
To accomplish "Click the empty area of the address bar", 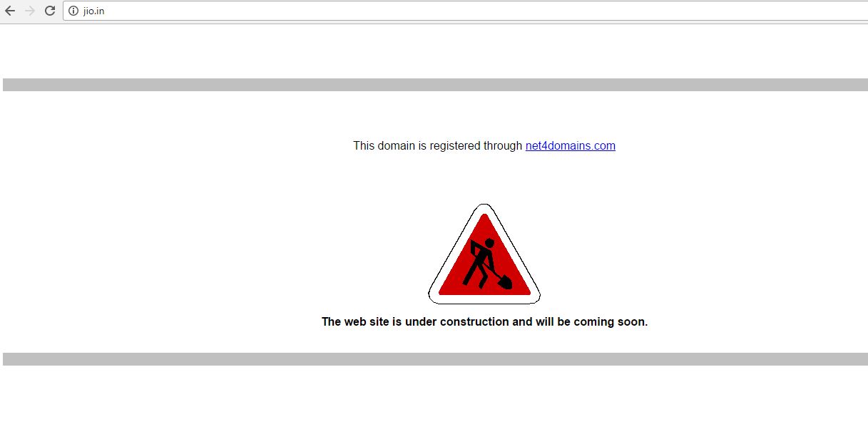I will (x=485, y=11).
